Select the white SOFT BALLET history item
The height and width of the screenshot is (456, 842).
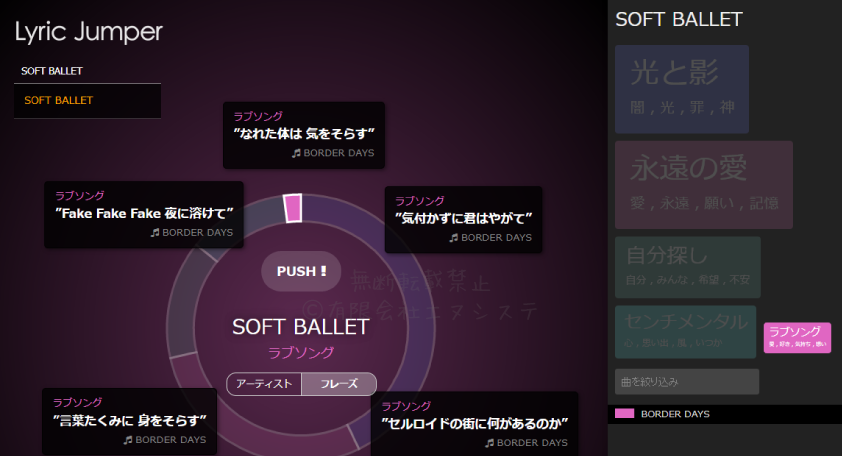point(52,71)
